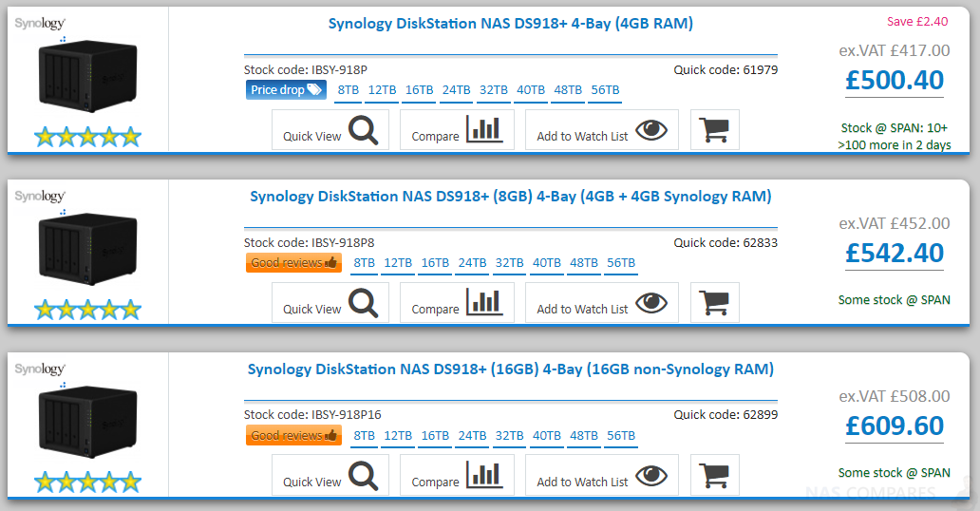Open Quick View for DS918+ 16GB model
This screenshot has width=980, height=511.
330,475
